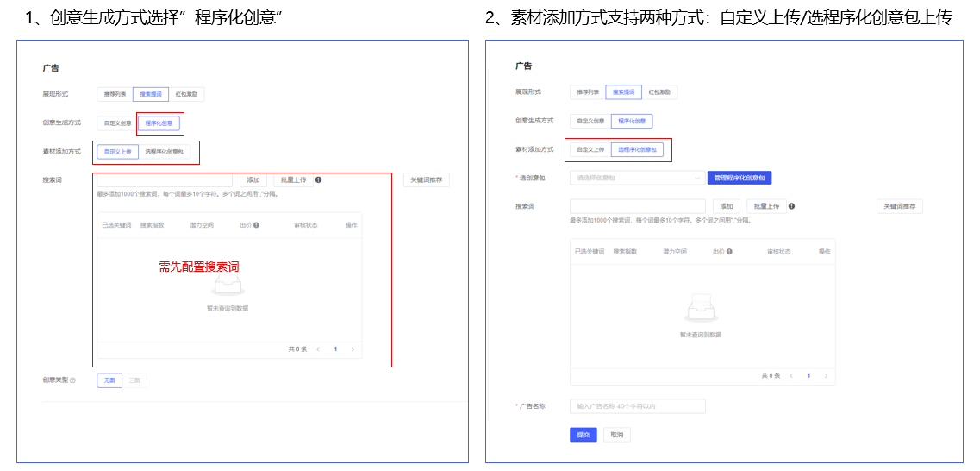Screen dimensions: 980x471
Task: Click the blue 提交 button
Action: click(x=583, y=435)
